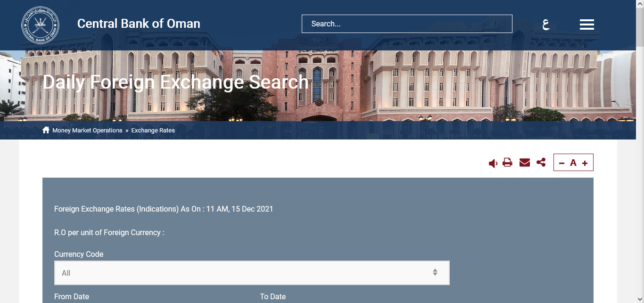Focus the Search input field

tap(406, 24)
